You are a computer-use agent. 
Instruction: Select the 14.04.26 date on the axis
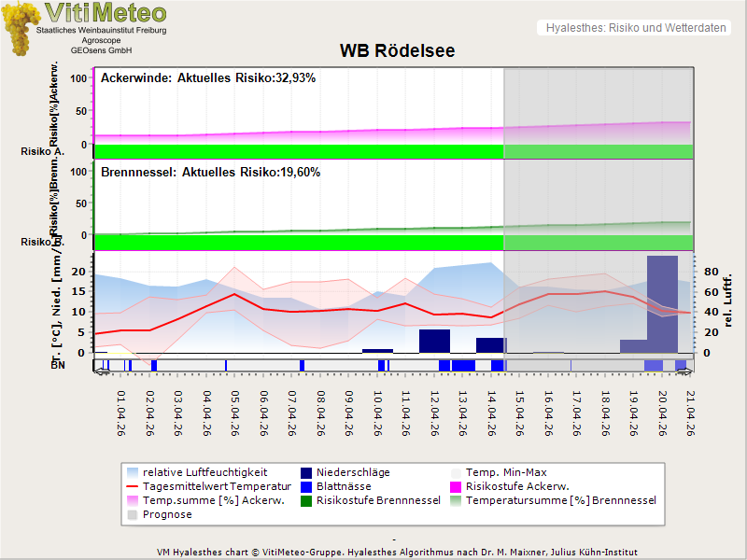coord(491,413)
